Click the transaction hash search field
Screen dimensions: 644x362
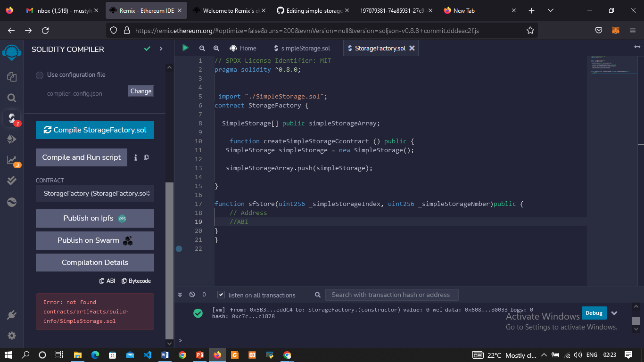(392, 295)
